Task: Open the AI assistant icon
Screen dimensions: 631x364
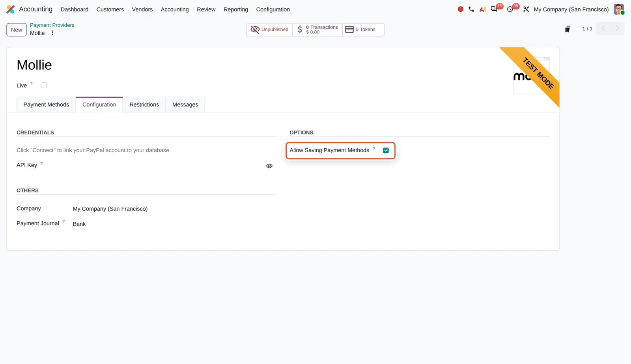Action: (x=482, y=9)
